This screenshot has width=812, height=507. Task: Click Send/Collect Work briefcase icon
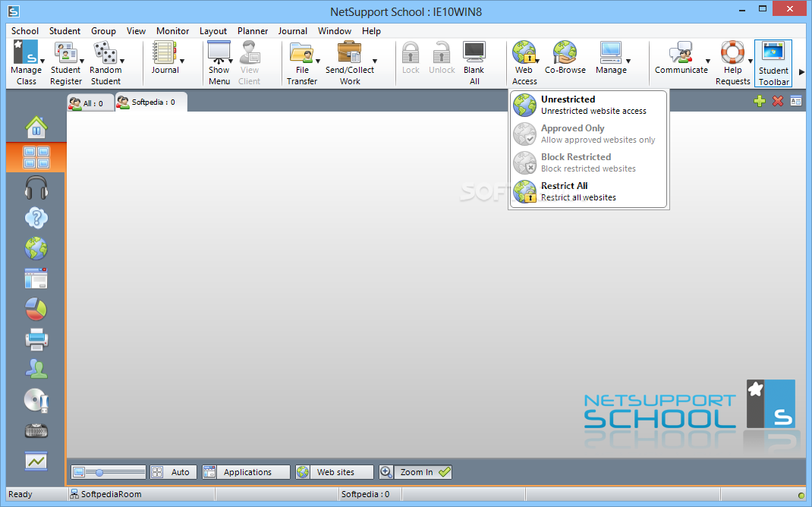349,52
